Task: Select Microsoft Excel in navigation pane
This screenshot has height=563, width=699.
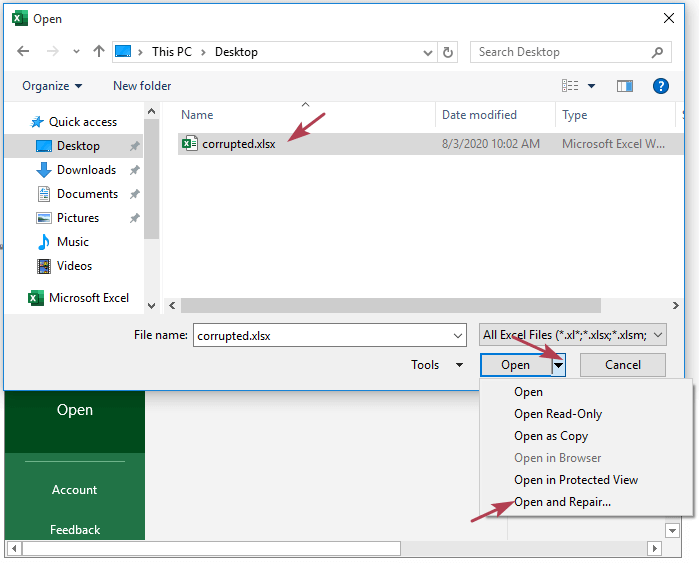Action: click(x=88, y=298)
